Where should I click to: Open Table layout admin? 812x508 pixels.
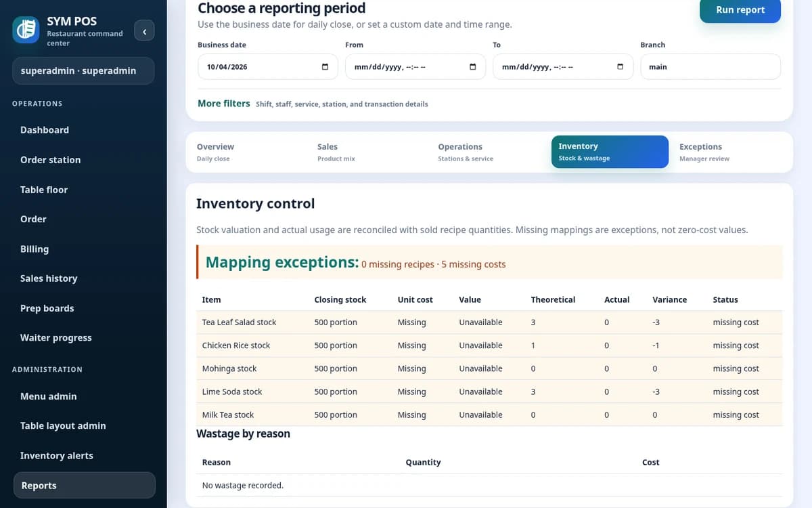coord(84,426)
